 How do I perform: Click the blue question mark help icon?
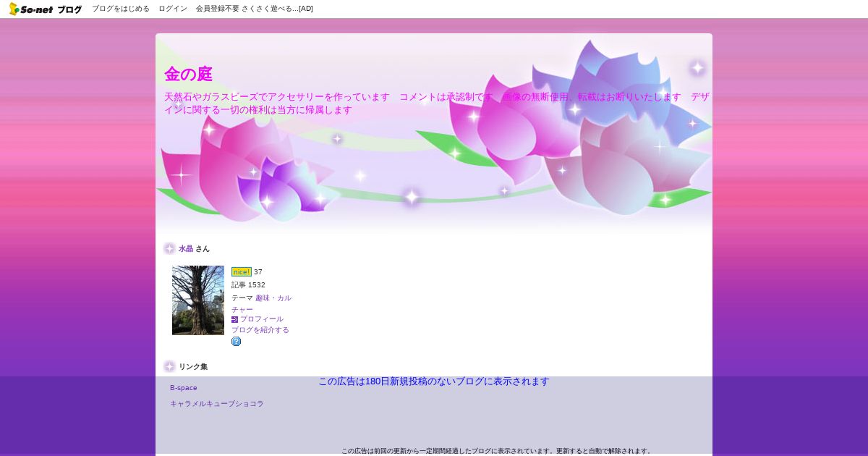point(236,342)
